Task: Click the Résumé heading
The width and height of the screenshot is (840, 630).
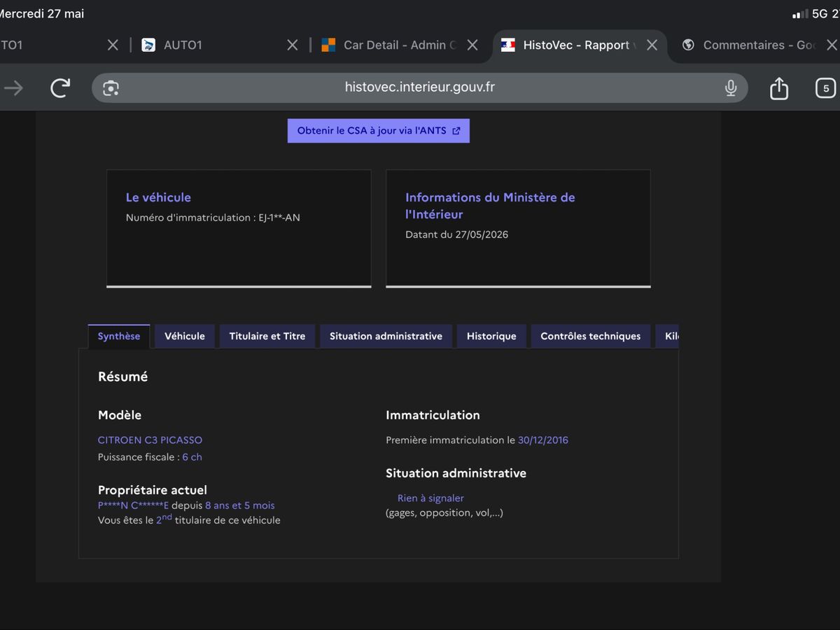Action: 123,377
